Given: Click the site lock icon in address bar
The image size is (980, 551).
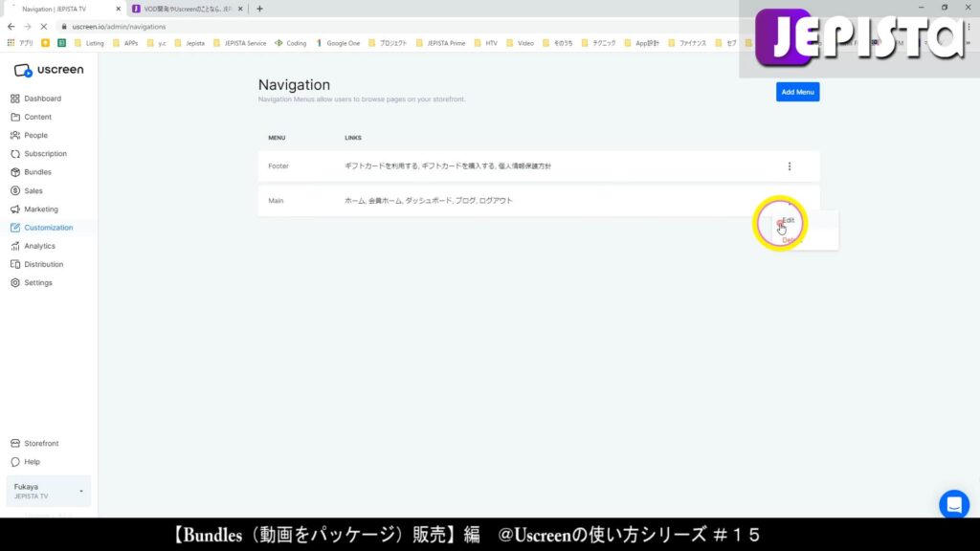Looking at the screenshot, I should [x=64, y=27].
